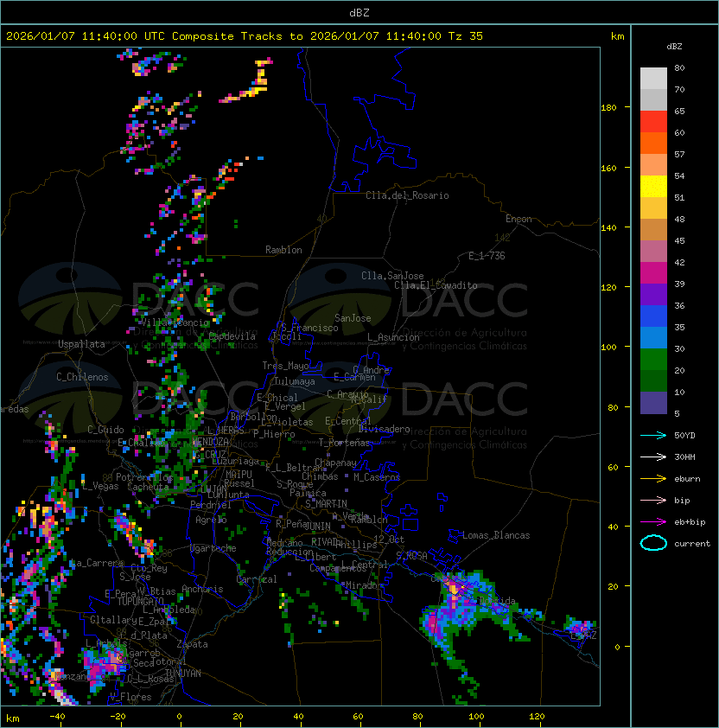
Task: Click the TUNUYAN label
Action: click(183, 674)
